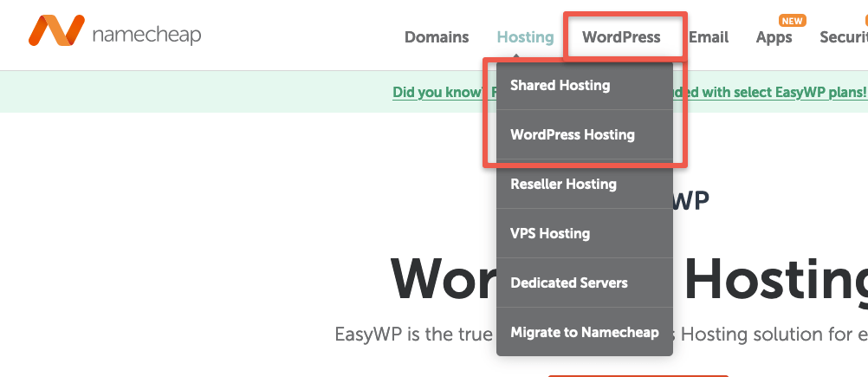868x377 pixels.
Task: Open the Domains menu
Action: pos(437,37)
